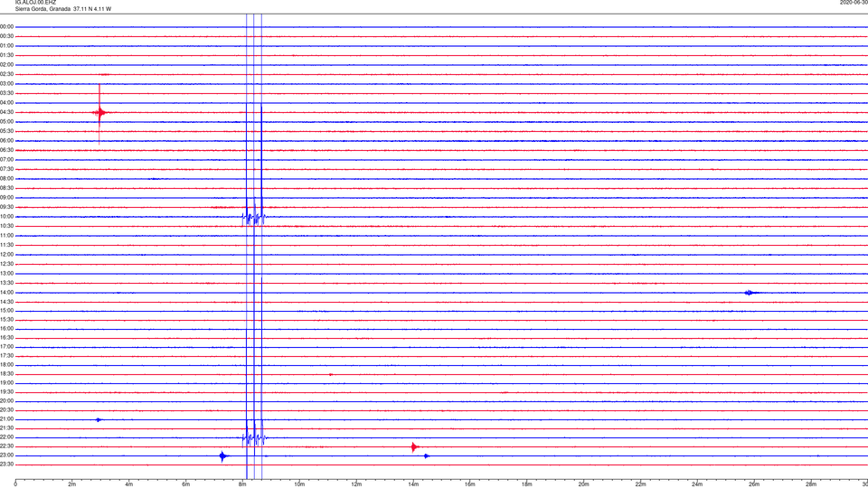Screen dimensions: 868x488
Task: Select the 22:30 trace time label
Action: (x=7, y=446)
